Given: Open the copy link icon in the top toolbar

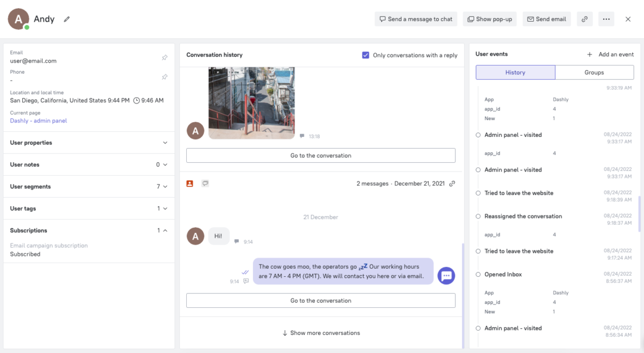Looking at the screenshot, I should pos(584,19).
